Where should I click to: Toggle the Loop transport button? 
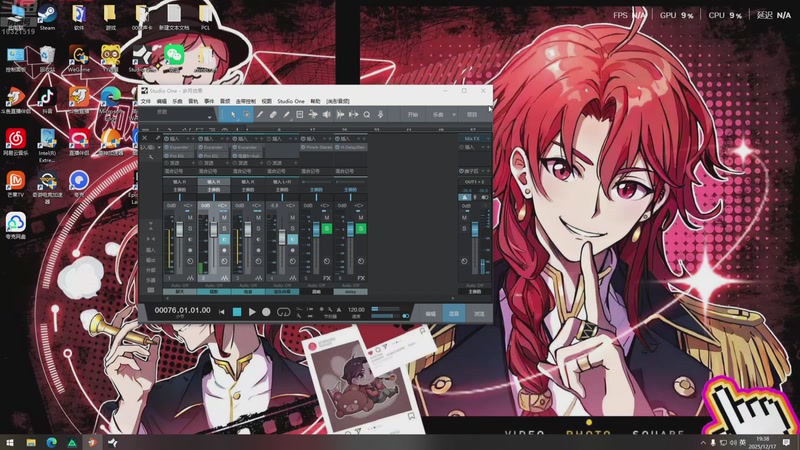pos(283,312)
